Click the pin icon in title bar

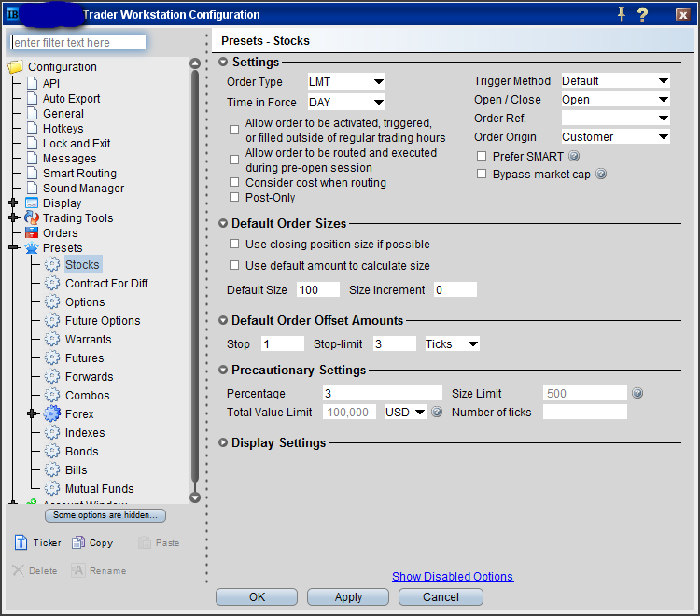(621, 14)
